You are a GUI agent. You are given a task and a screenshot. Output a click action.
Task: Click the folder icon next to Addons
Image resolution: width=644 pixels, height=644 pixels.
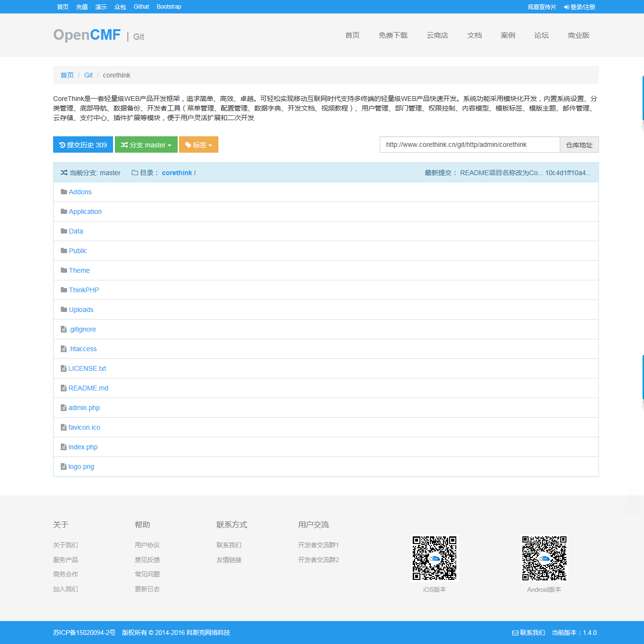64,192
